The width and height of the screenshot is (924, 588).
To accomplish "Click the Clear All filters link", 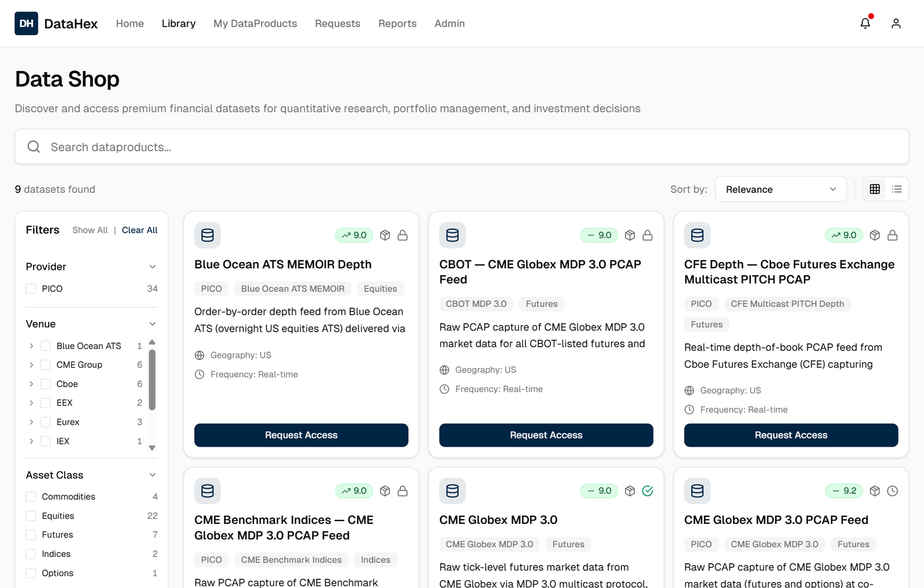I will coord(140,230).
